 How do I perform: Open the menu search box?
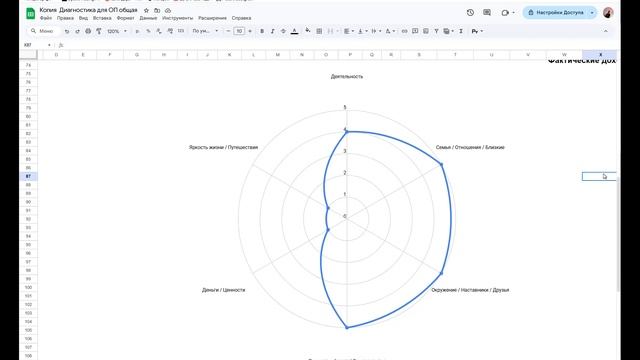[x=42, y=31]
